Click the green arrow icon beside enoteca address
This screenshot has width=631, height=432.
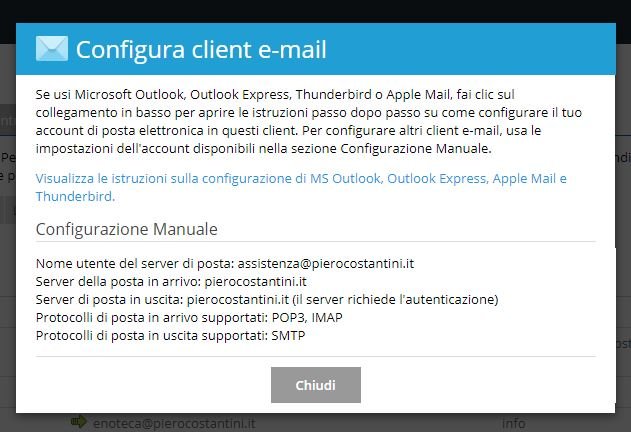coord(78,421)
